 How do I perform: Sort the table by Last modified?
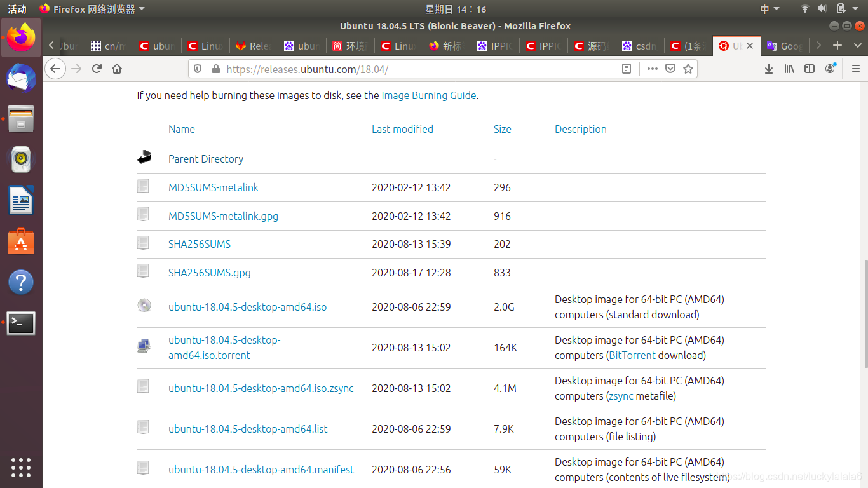402,129
